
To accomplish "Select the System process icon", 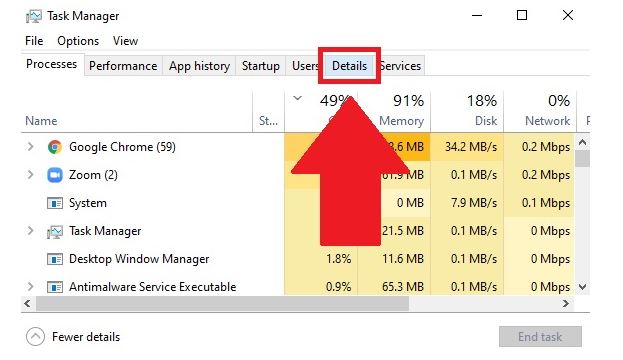I will coord(55,203).
